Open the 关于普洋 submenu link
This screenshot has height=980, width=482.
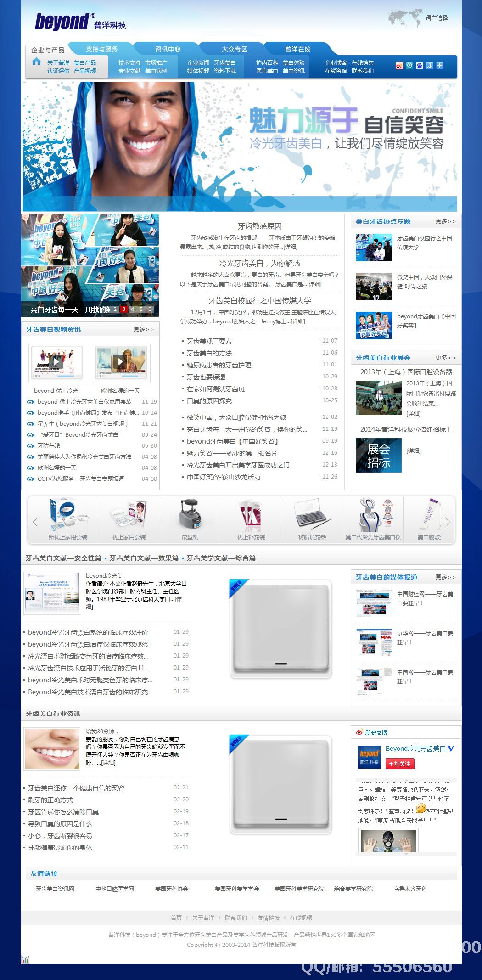(x=58, y=63)
